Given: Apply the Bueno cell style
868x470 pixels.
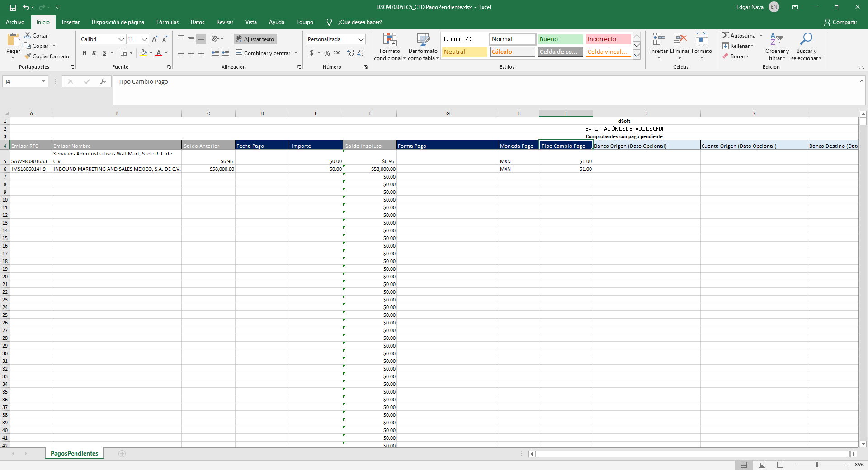Looking at the screenshot, I should (x=560, y=39).
